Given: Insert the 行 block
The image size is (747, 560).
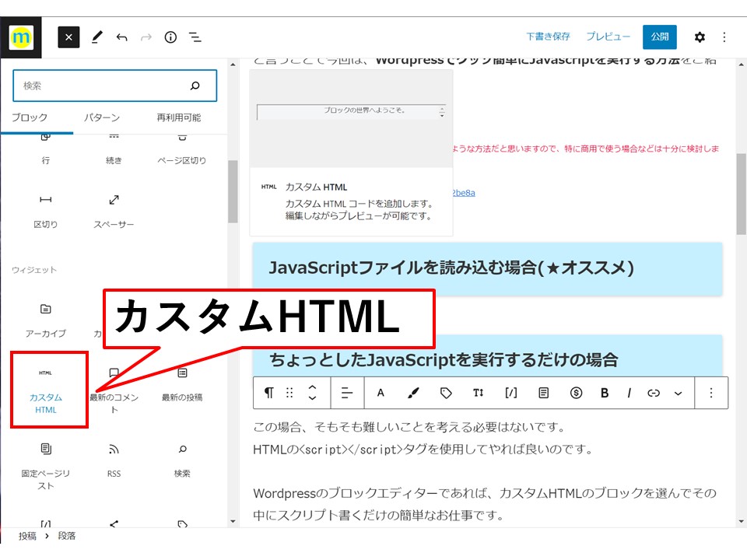Looking at the screenshot, I should pyautogui.click(x=46, y=150).
